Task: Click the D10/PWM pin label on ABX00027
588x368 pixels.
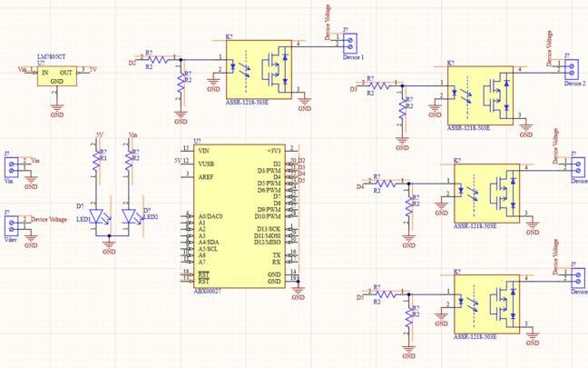Action: 268,216
